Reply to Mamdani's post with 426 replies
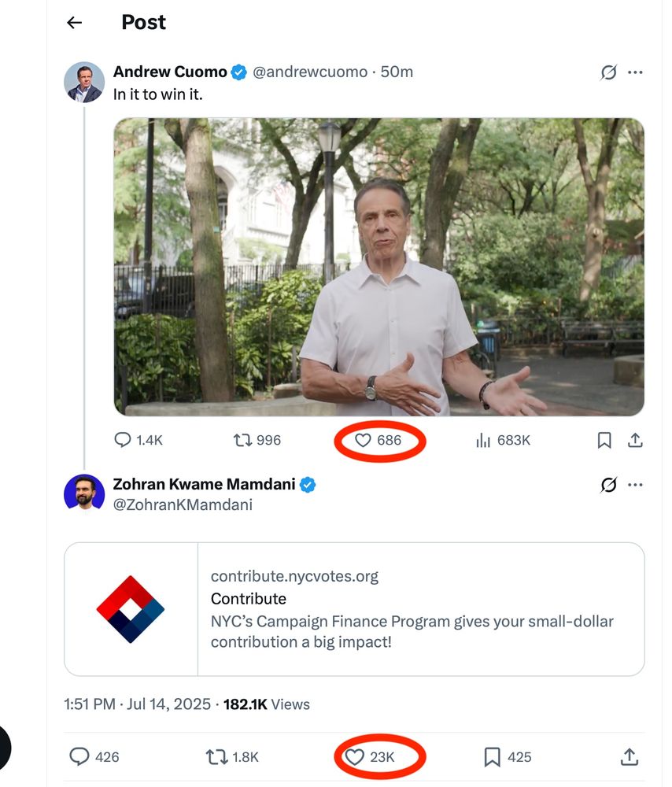672x787 pixels. (x=94, y=756)
